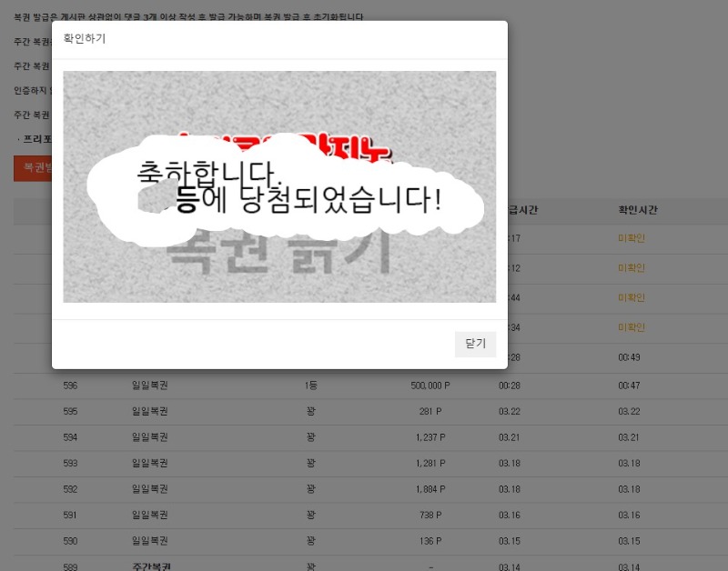Open the third 미확인 link in list
This screenshot has height=571, width=728.
coord(631,297)
